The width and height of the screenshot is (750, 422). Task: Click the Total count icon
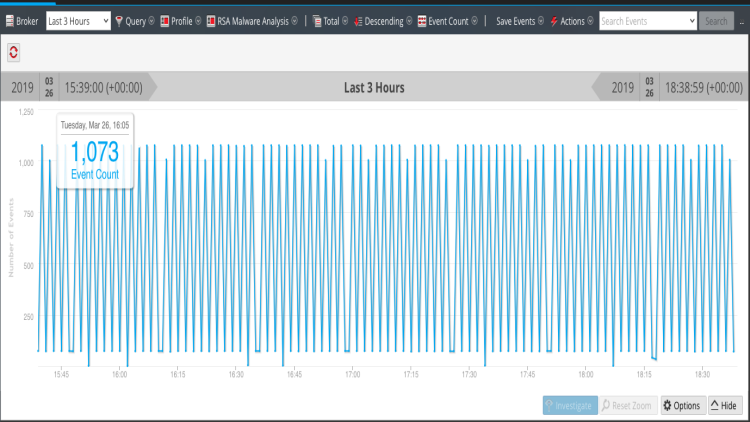(317, 21)
